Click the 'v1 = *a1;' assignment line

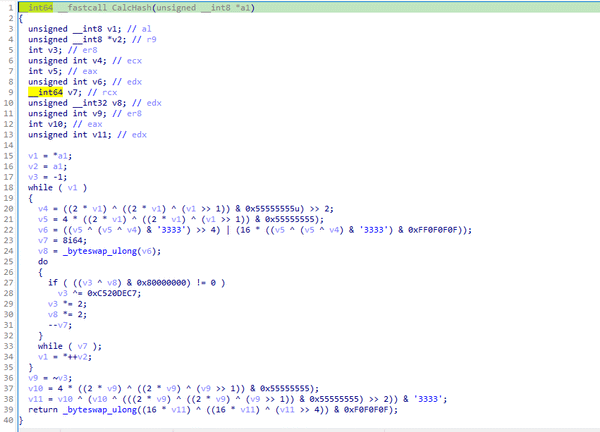point(50,156)
